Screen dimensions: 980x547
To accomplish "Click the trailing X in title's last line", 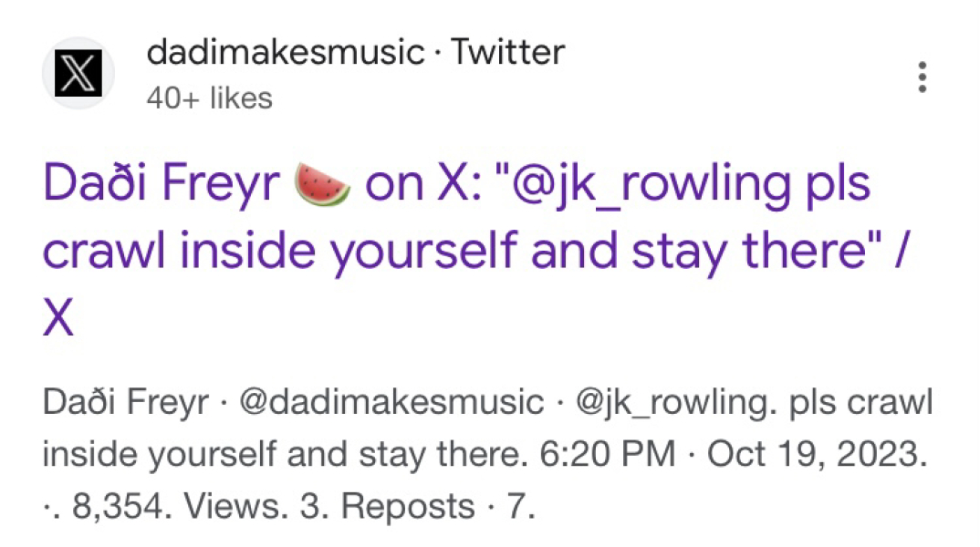I will click(x=58, y=320).
